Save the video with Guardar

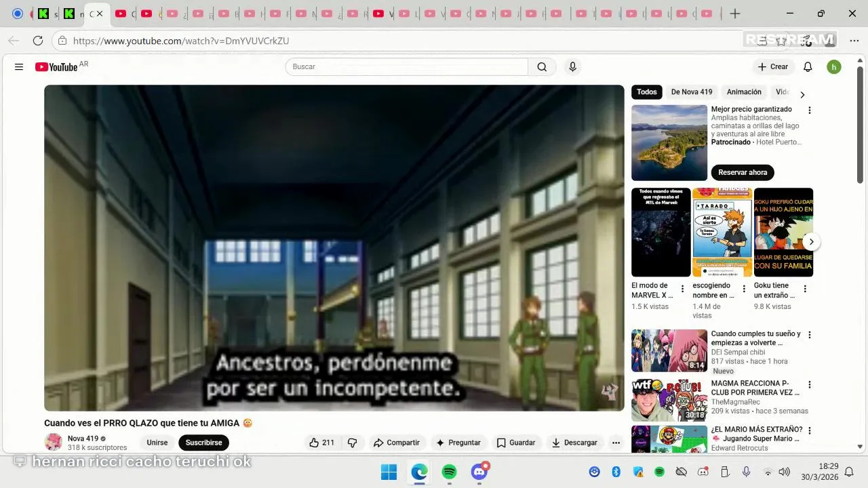pos(516,443)
